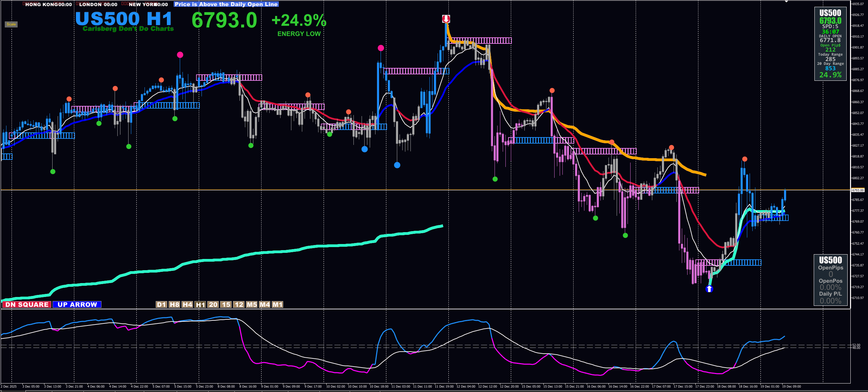868x392 pixels.
Task: Click the red down-arrow signal icon
Action: [x=446, y=19]
